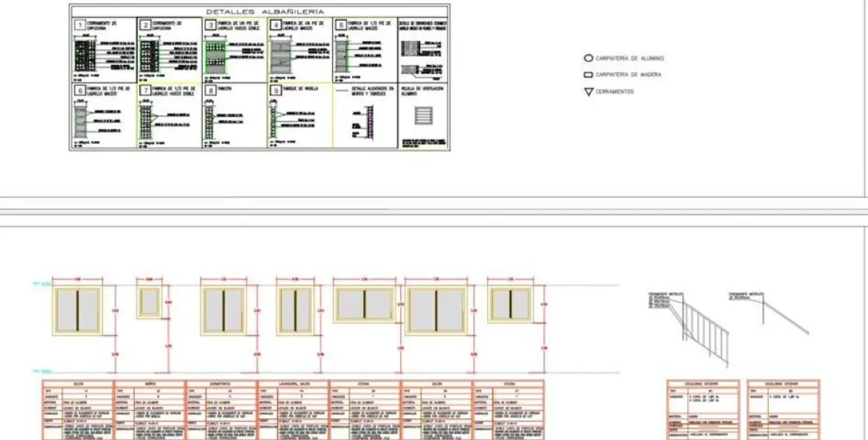Screen dimensions: 868x440
Task: Click the numbered box 7 in masonry details
Action: point(144,90)
